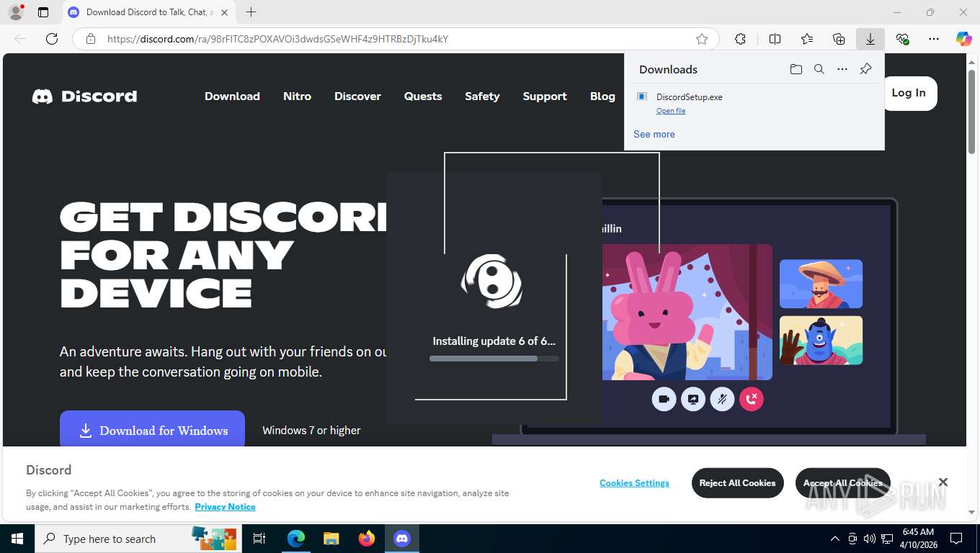Close the cookie banner with X
Viewport: 980px width, 553px height.
[943, 482]
